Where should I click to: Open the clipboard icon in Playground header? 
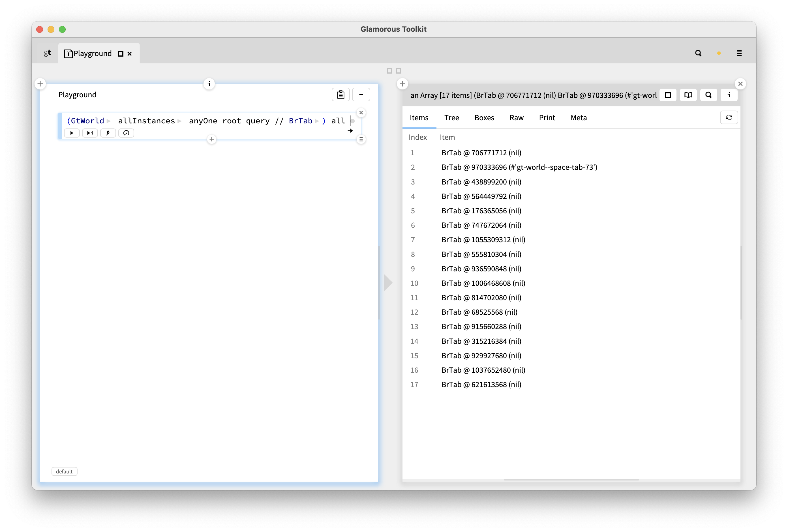(x=341, y=95)
